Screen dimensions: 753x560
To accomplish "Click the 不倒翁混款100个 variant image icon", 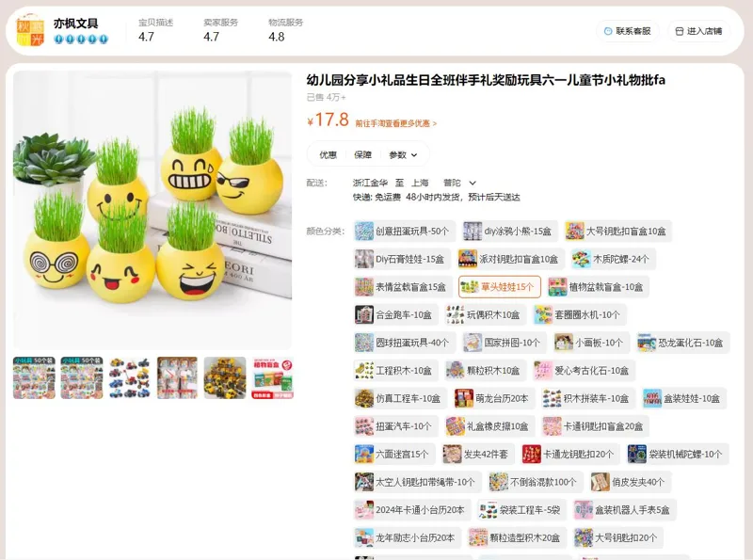I will (x=499, y=482).
